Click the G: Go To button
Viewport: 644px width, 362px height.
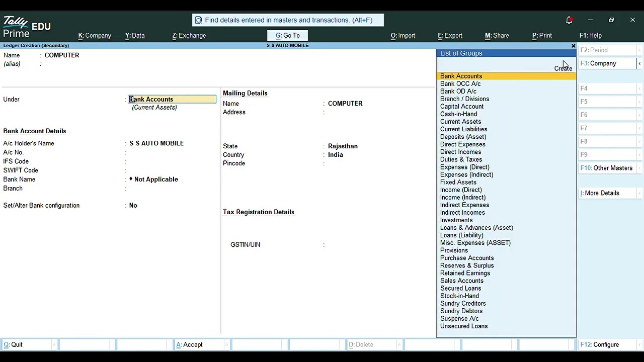pos(287,36)
